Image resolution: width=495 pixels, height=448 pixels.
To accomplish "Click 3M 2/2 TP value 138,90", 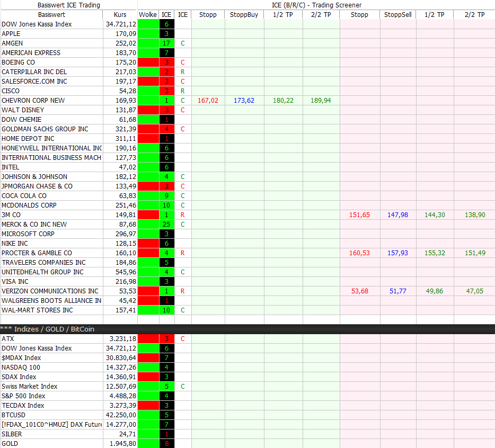I will (x=475, y=215).
